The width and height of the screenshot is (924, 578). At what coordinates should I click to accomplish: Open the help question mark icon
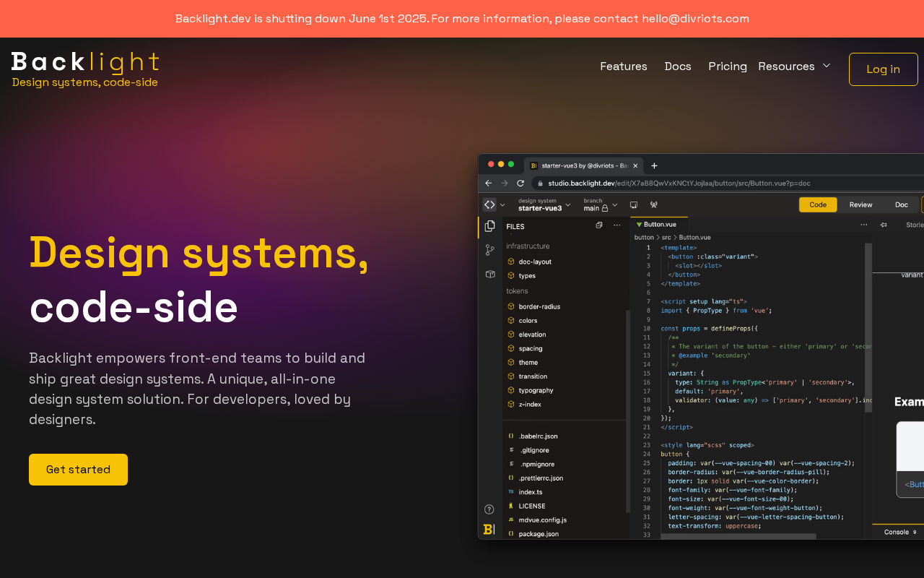click(x=489, y=509)
